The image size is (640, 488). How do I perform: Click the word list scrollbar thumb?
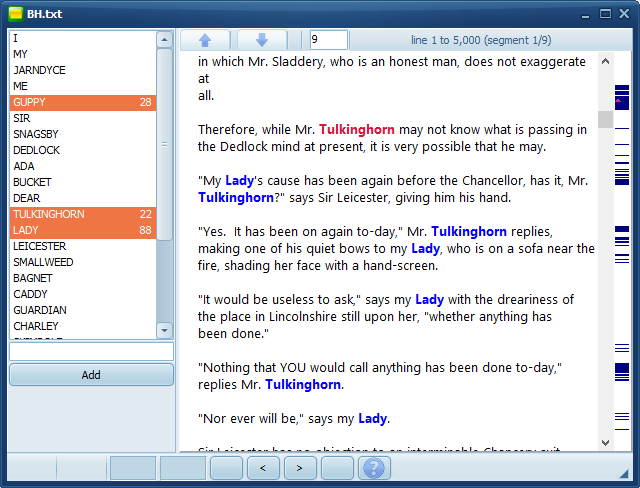click(x=164, y=144)
